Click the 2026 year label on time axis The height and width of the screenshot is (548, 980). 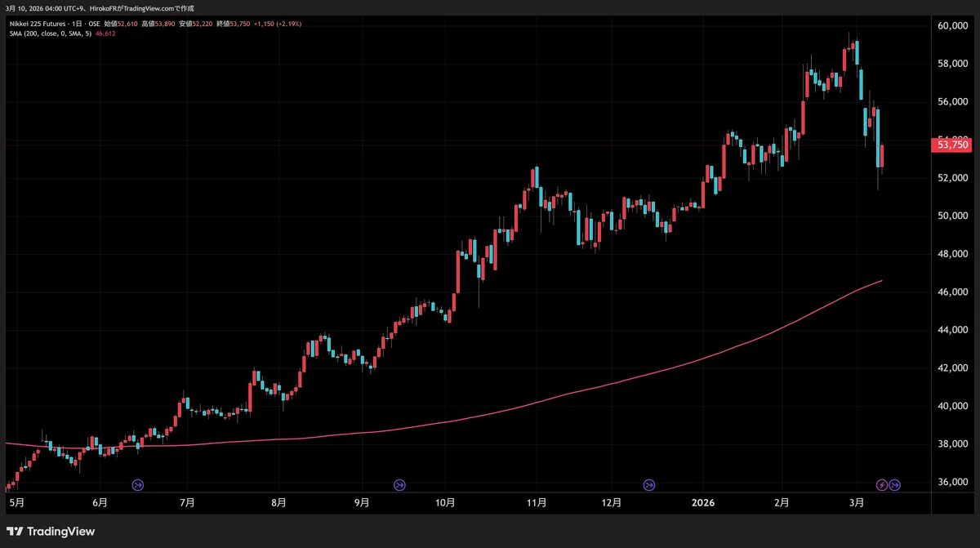click(x=702, y=503)
